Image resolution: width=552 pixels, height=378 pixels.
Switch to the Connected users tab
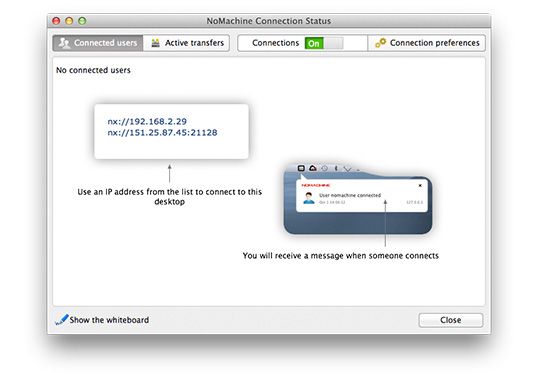(x=98, y=43)
